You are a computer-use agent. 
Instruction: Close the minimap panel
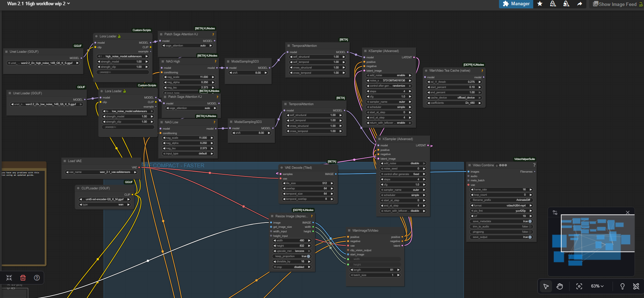(628, 212)
